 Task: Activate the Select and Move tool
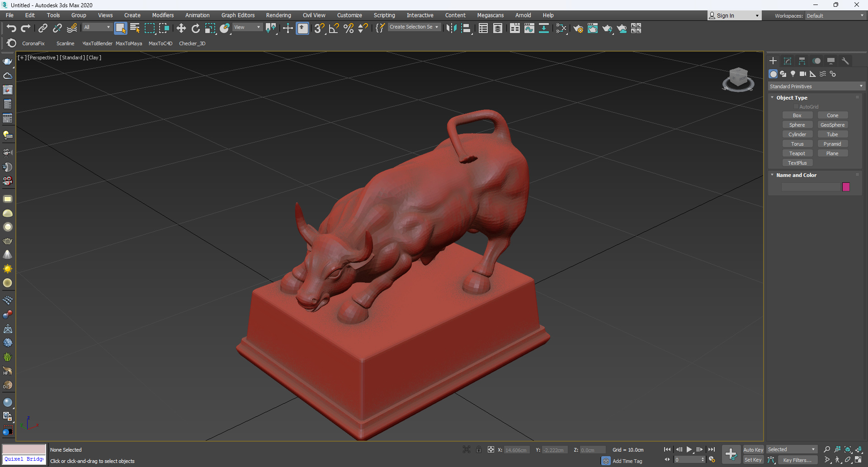point(181,29)
